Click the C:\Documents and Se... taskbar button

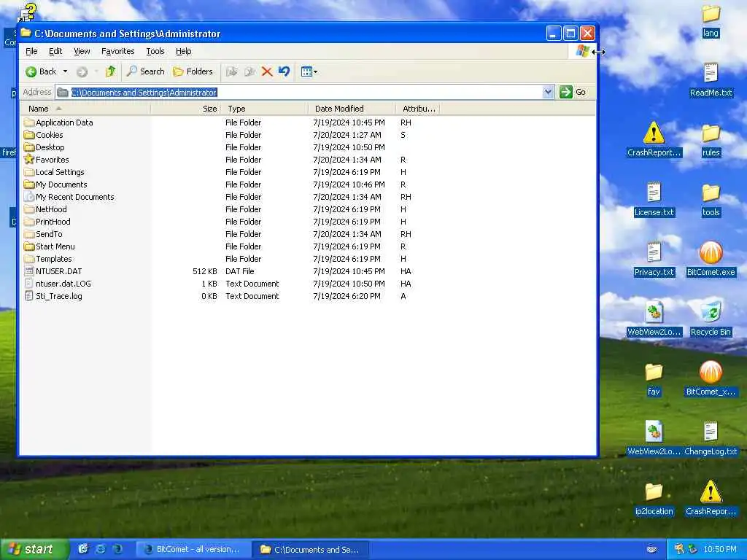point(311,550)
